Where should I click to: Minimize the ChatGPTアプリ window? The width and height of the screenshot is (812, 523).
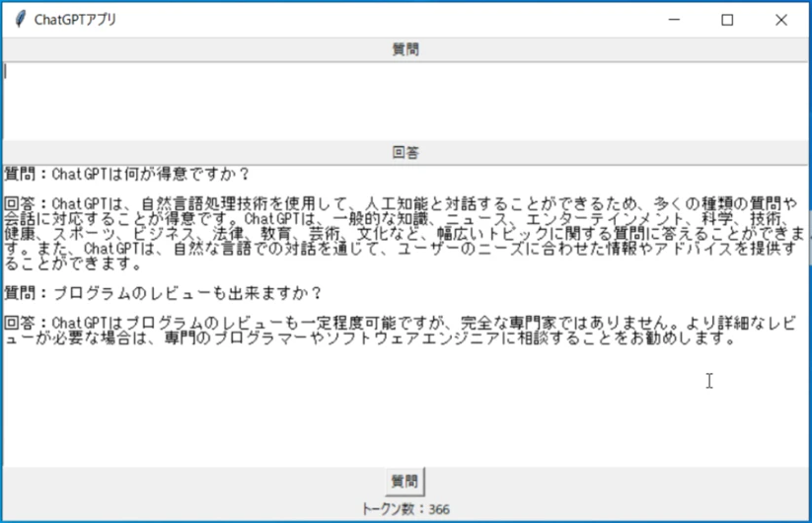[x=674, y=20]
